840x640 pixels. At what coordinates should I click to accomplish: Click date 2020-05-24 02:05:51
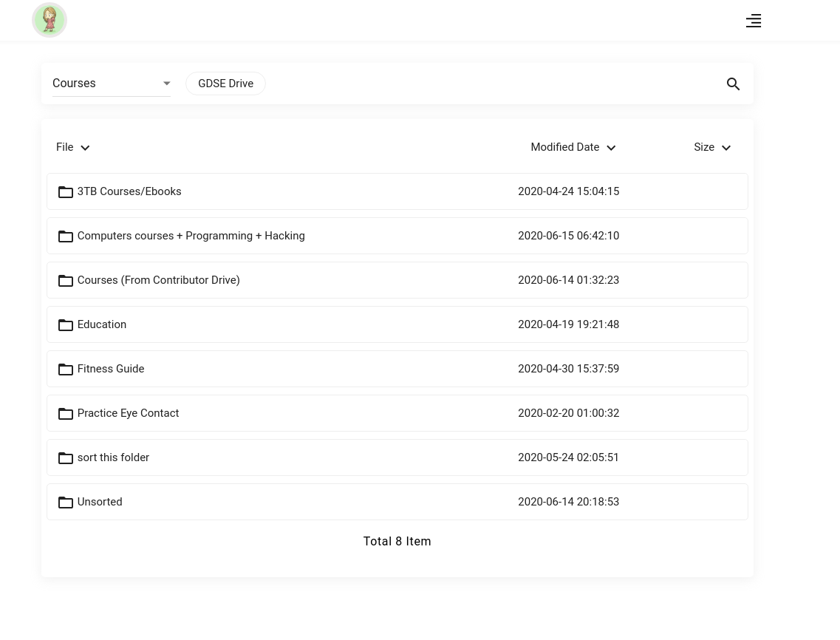tap(568, 457)
